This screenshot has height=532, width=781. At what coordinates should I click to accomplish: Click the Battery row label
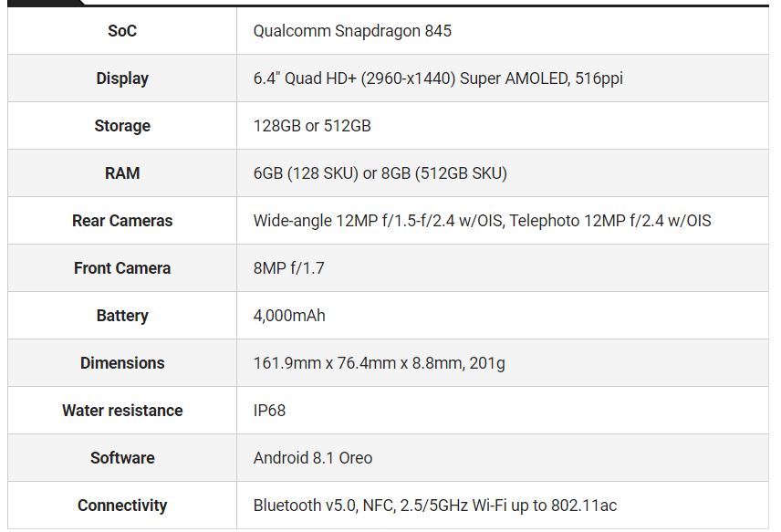(122, 316)
